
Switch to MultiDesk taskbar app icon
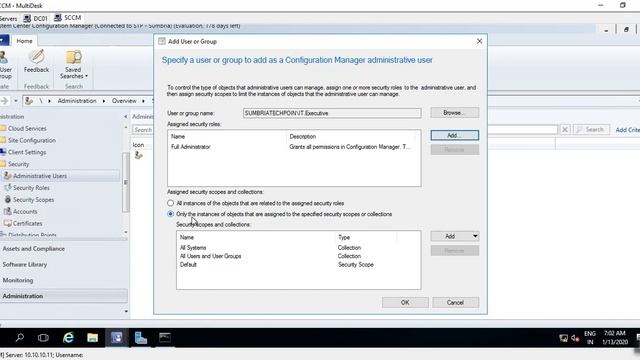tap(116, 338)
